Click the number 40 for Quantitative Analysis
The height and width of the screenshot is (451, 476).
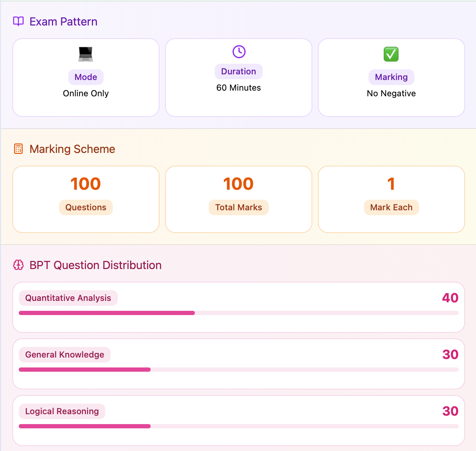pyautogui.click(x=450, y=298)
